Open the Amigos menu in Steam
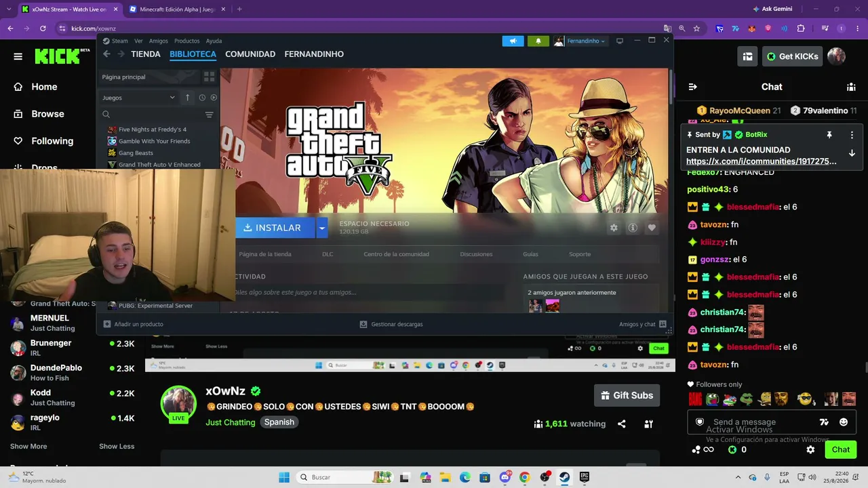Viewport: 868px width, 488px height. (x=158, y=41)
